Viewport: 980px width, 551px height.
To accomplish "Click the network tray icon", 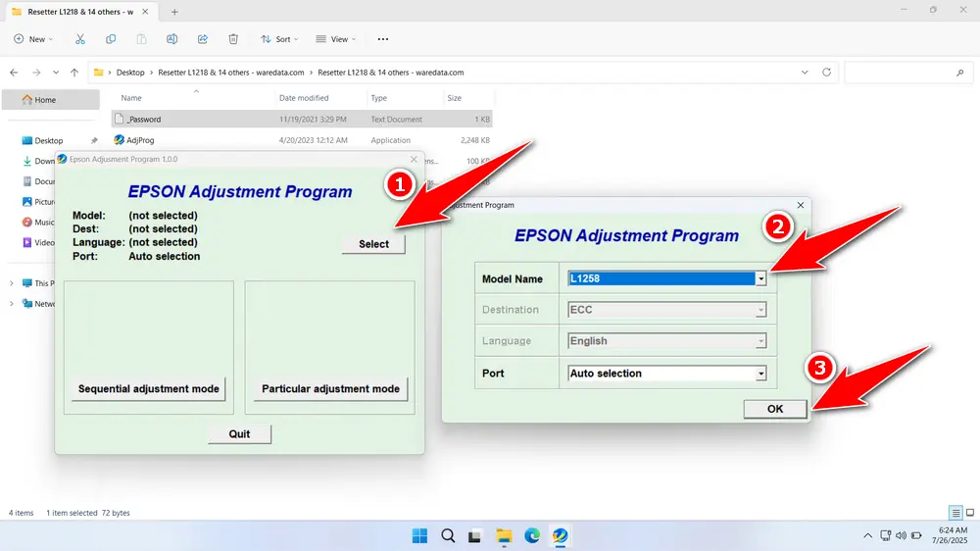I will (x=886, y=536).
